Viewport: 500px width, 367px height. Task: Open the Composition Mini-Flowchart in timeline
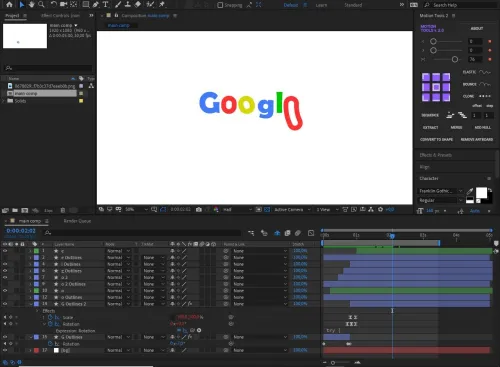pos(251,233)
